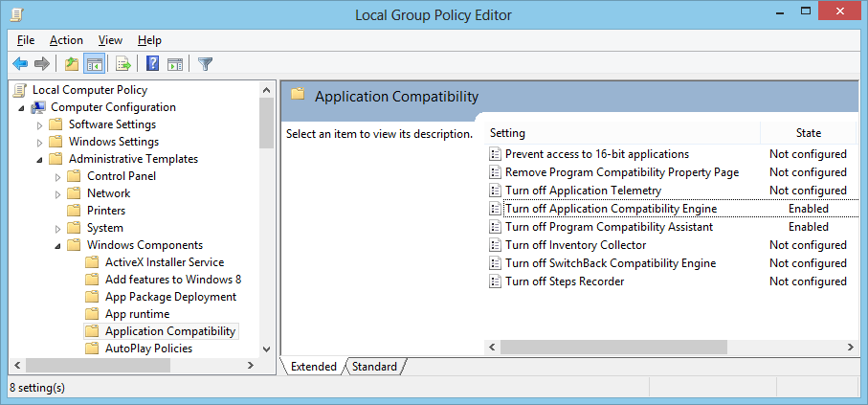Collapse the Windows Components node
The height and width of the screenshot is (405, 868).
pos(57,245)
